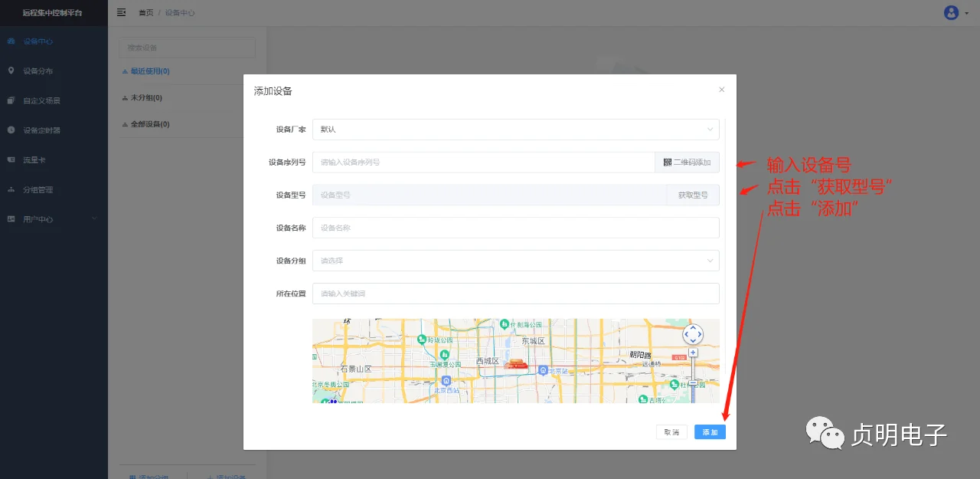980x479 pixels.
Task: Click the location pin icon beside 设备分布
Action: click(x=11, y=71)
